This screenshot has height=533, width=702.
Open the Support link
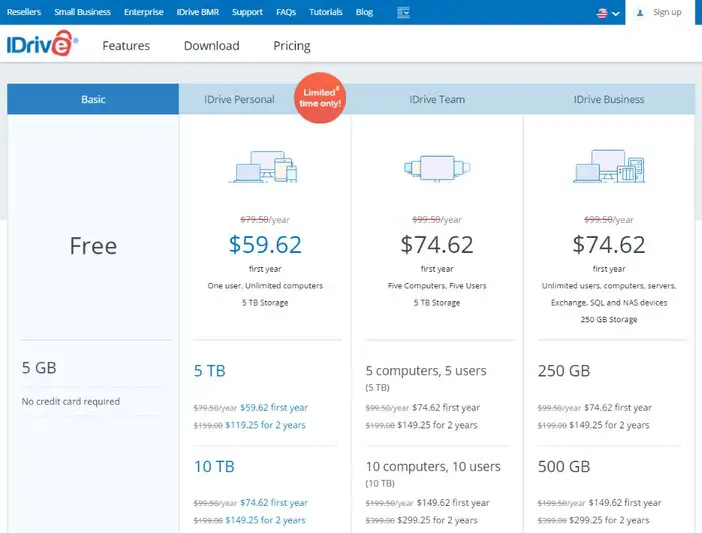(x=247, y=12)
